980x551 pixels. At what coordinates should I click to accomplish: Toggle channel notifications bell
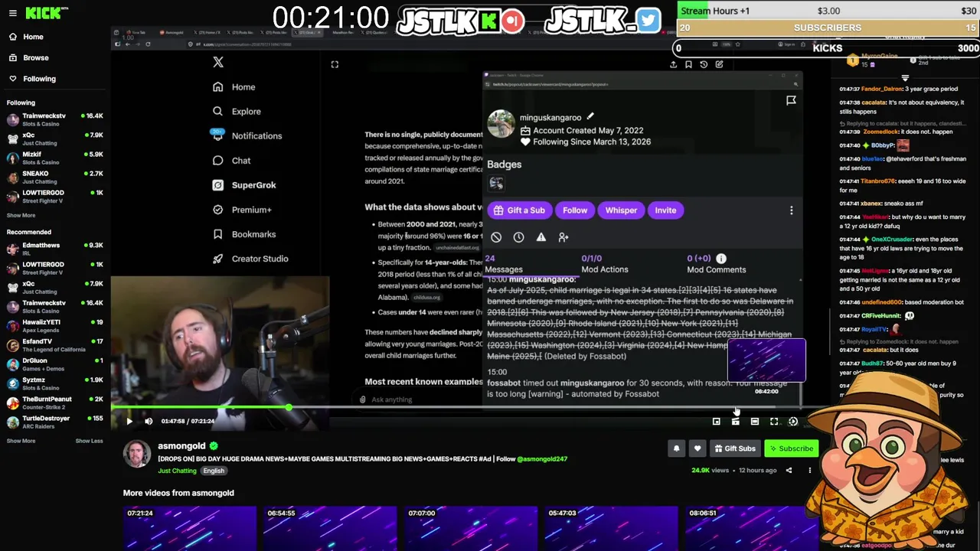[x=676, y=448]
